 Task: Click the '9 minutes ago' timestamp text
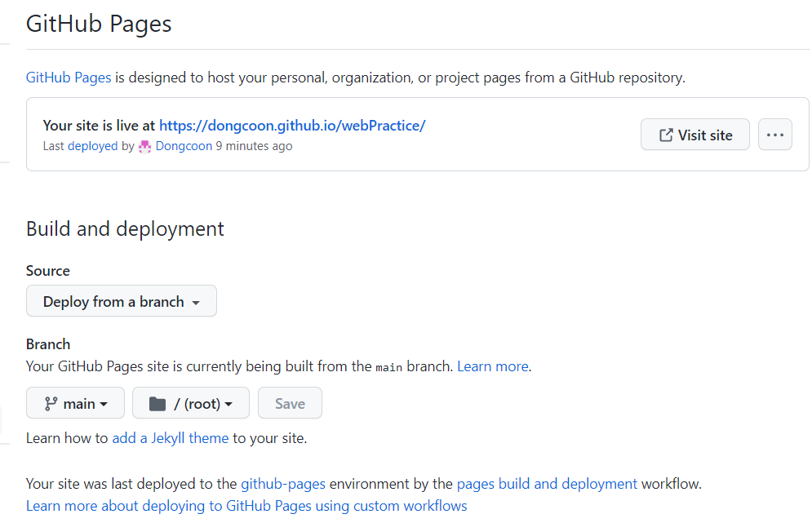(x=255, y=146)
